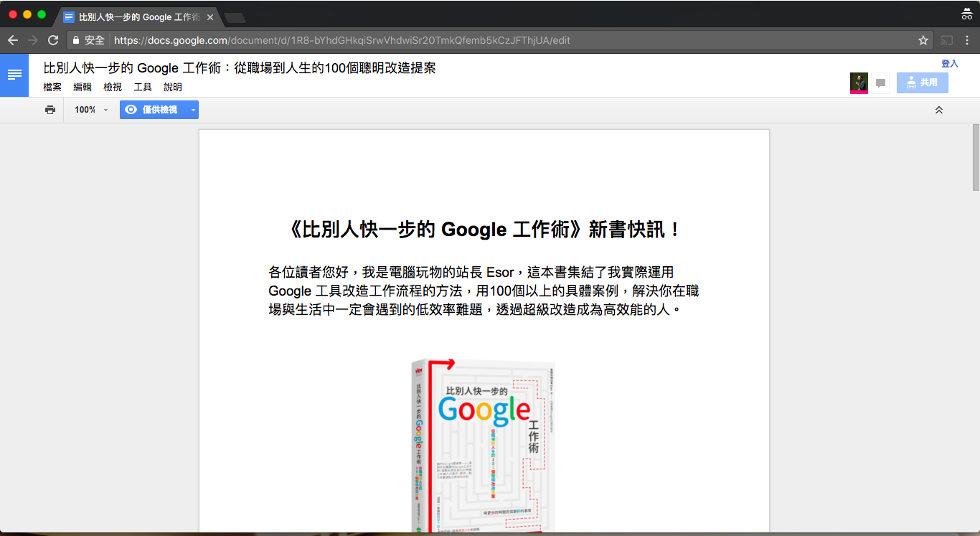Open the 檢視 menu
980x536 pixels.
[x=113, y=87]
